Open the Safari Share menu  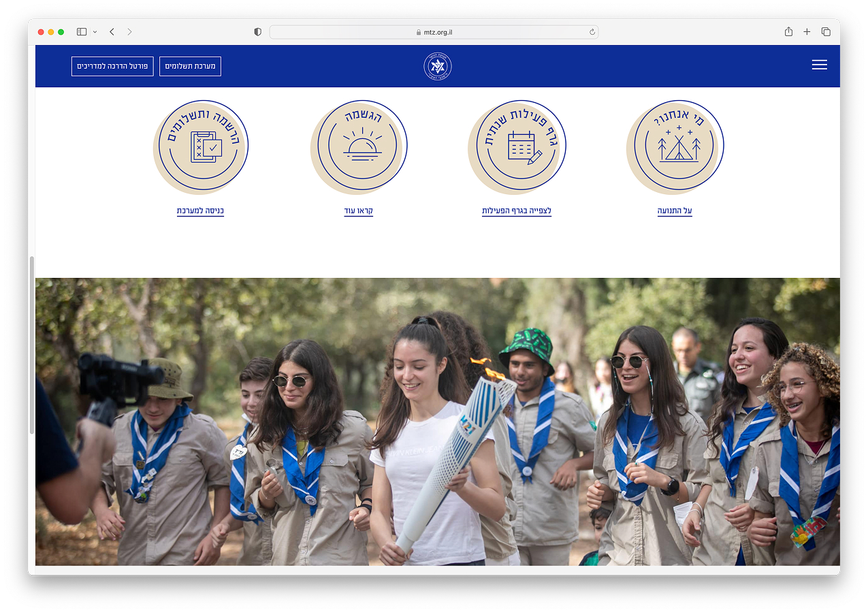click(x=788, y=32)
